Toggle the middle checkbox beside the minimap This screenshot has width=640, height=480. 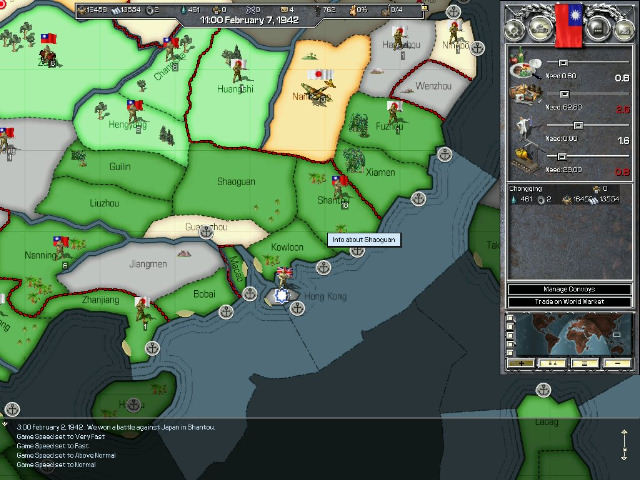click(x=512, y=336)
